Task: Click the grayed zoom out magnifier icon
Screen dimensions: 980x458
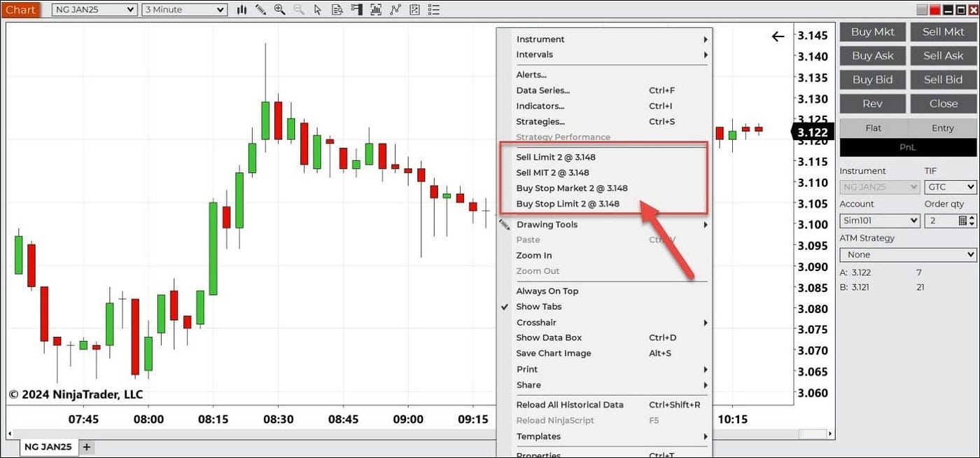Action: [299, 10]
